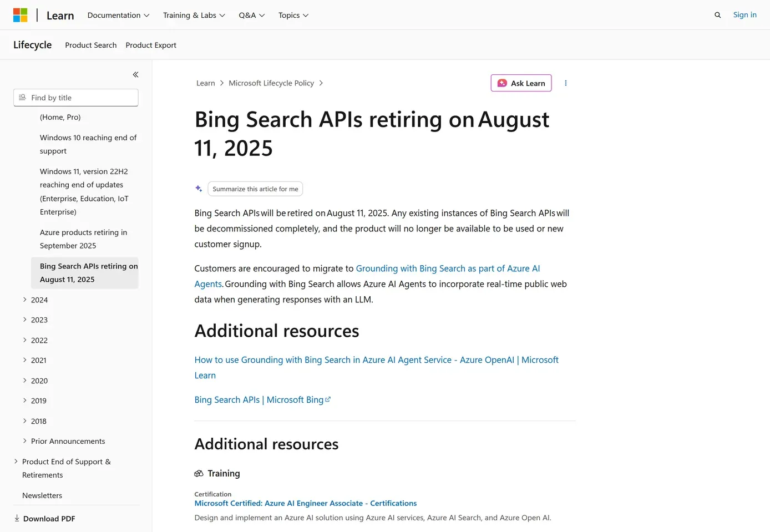The height and width of the screenshot is (532, 770).
Task: Click Learn in the breadcrumb
Action: 205,83
